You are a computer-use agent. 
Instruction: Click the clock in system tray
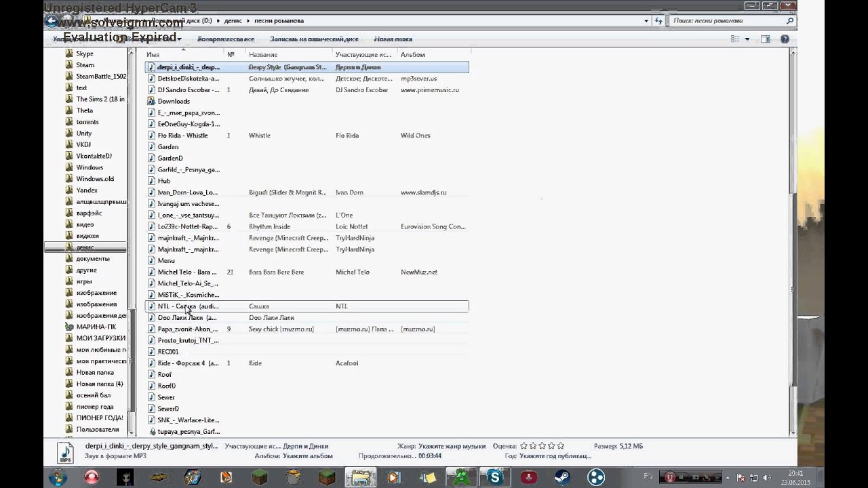796,477
